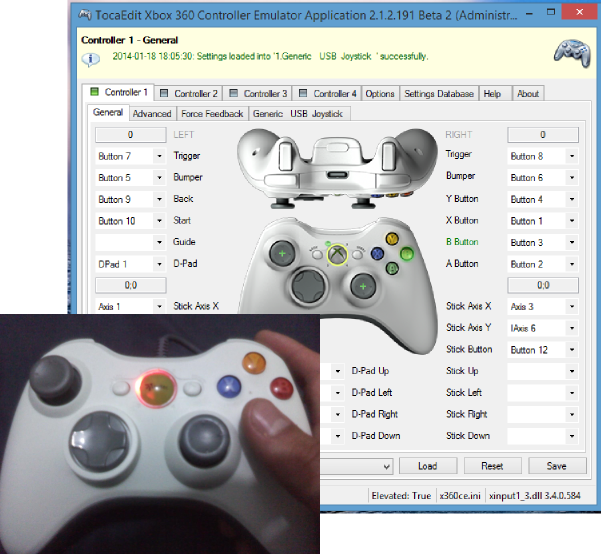Expand the right Stick Axis Y dropdown

[x=572, y=328]
